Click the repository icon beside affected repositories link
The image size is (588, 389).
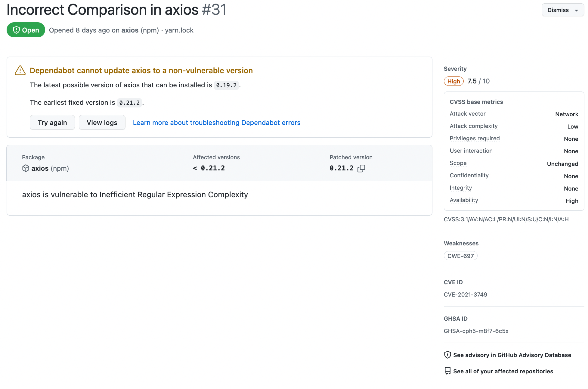(x=447, y=371)
